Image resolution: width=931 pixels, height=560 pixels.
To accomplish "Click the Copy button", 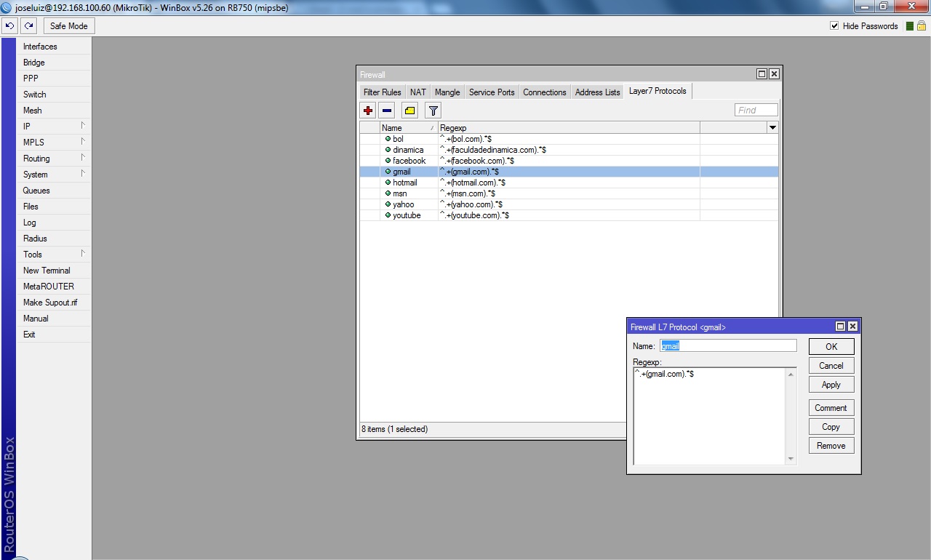I will pos(831,427).
